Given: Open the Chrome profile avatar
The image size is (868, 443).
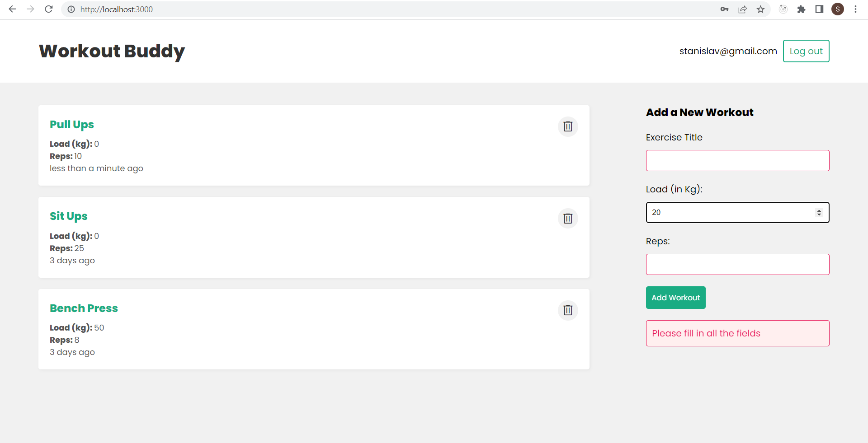Looking at the screenshot, I should pos(838,9).
